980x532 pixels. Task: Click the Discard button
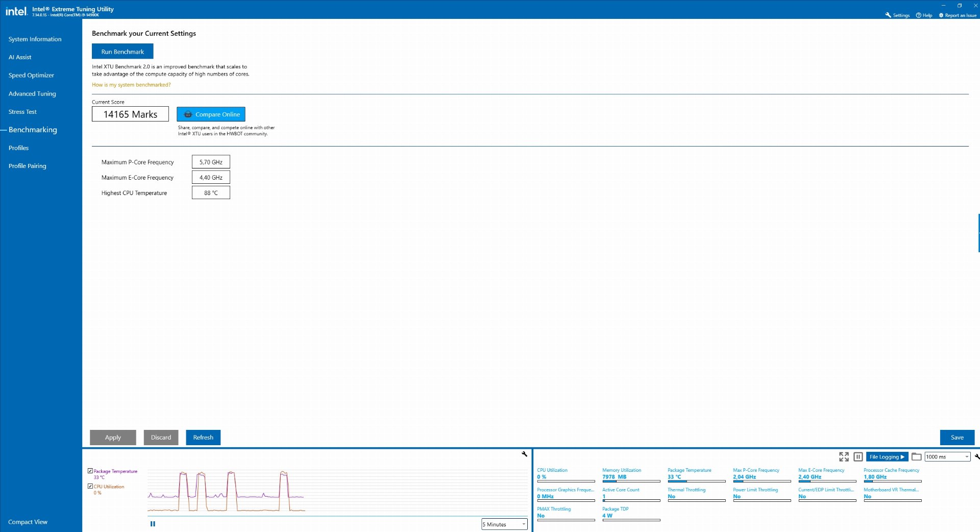(161, 438)
